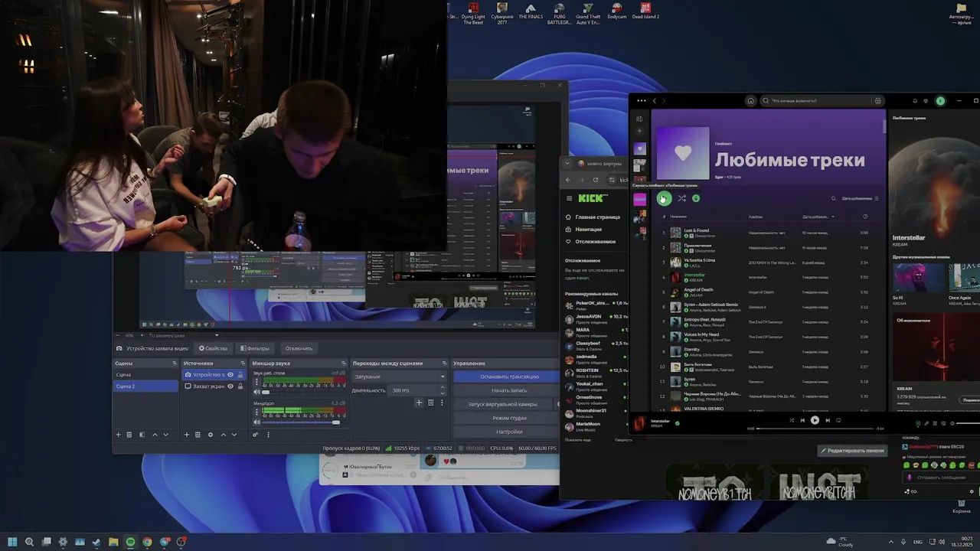Open По размеру окна zoom dropdown
The image size is (980, 551).
pyautogui.click(x=183, y=335)
